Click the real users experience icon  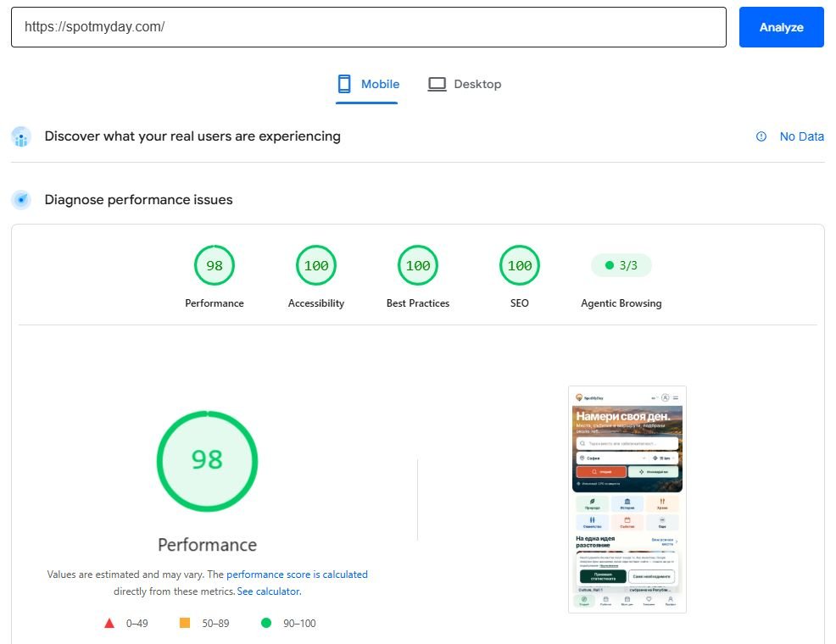(x=21, y=137)
